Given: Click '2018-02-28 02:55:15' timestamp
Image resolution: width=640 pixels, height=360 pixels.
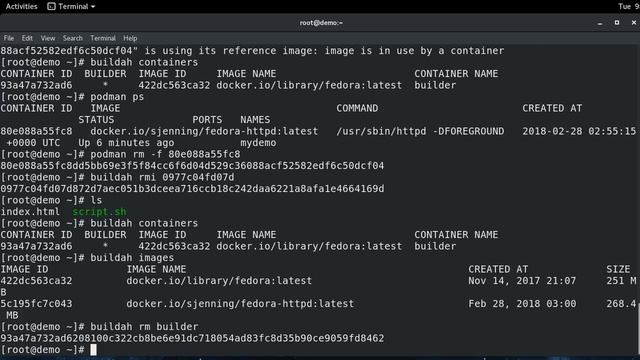Looking at the screenshot, I should point(579,131).
